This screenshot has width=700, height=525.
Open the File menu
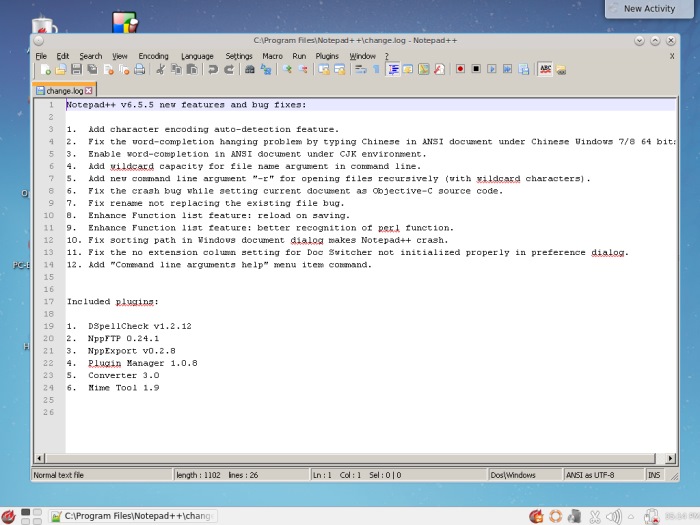[41, 56]
